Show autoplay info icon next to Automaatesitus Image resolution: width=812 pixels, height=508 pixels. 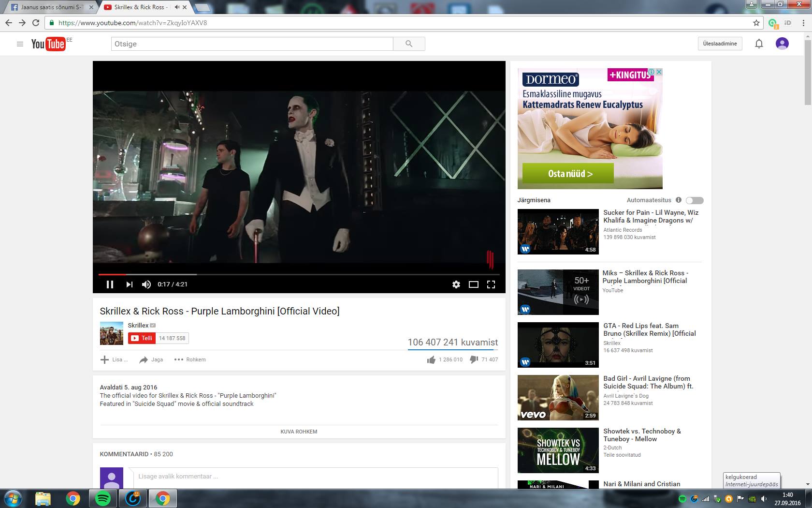(x=679, y=200)
